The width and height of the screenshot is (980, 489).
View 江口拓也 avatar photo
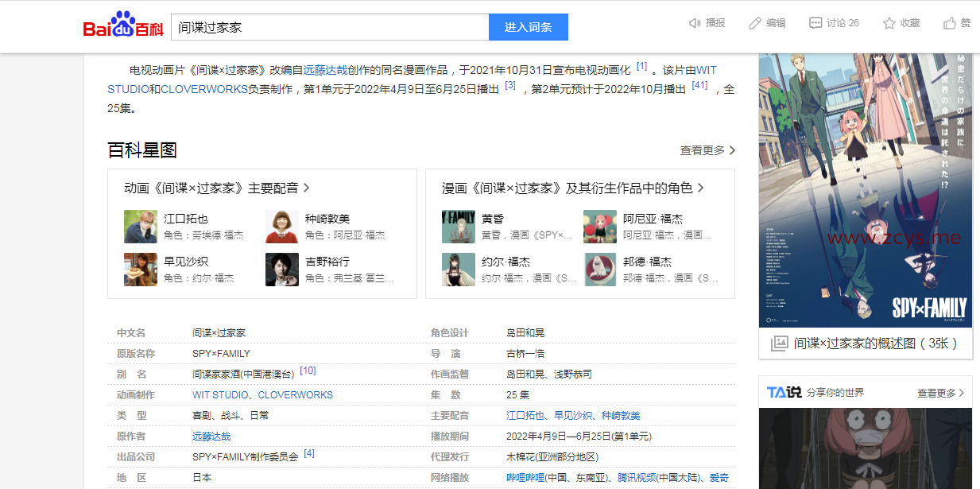[141, 227]
